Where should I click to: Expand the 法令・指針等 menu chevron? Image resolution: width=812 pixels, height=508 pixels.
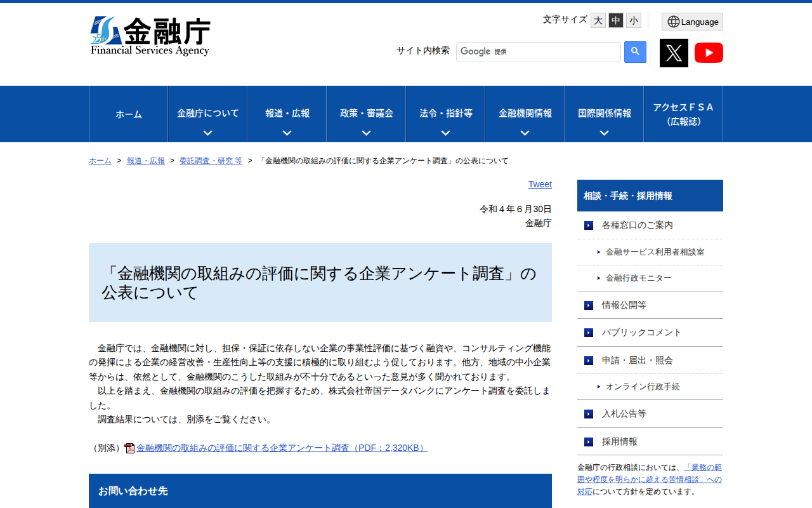click(445, 132)
